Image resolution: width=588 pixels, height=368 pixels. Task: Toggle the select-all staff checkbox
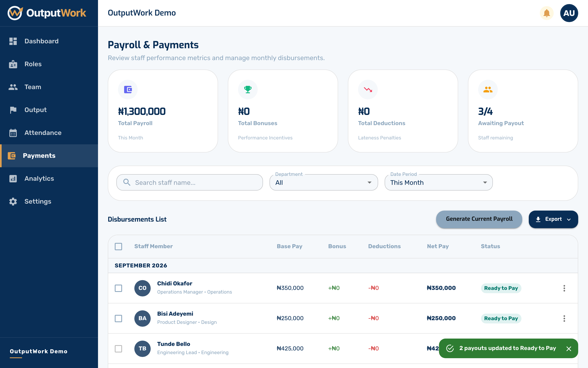pos(118,246)
